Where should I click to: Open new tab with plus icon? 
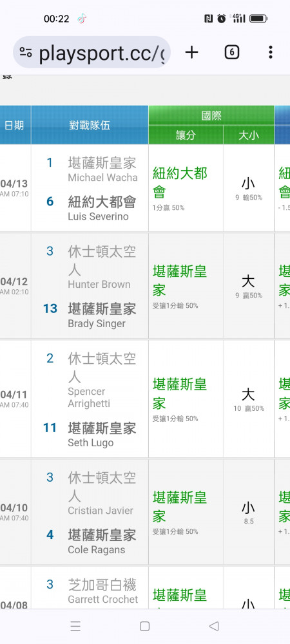point(191,52)
